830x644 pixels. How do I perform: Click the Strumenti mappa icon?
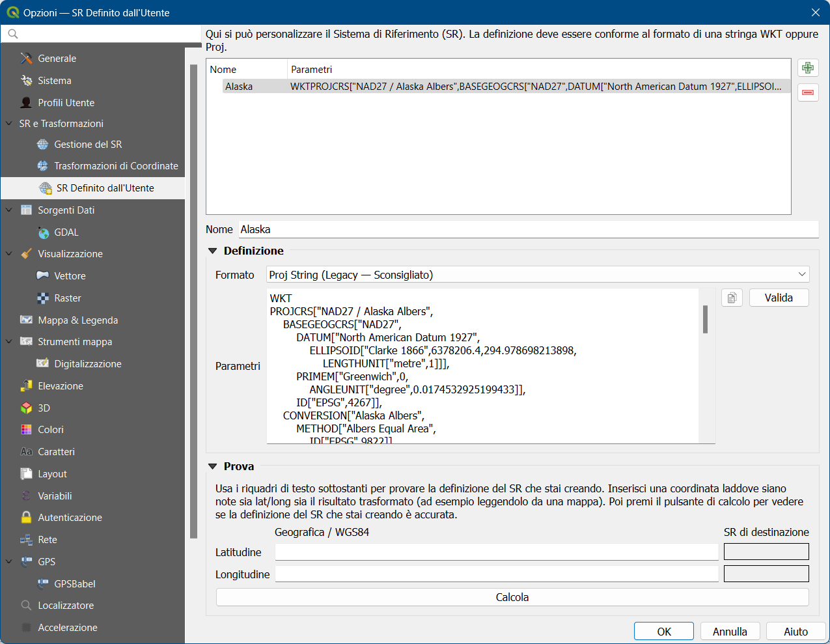[x=26, y=342]
